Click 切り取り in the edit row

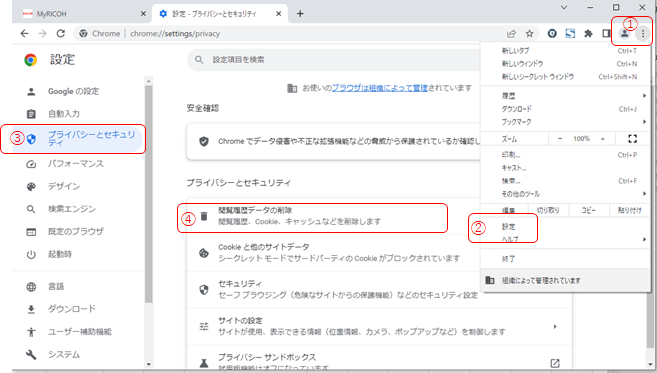[x=548, y=210]
